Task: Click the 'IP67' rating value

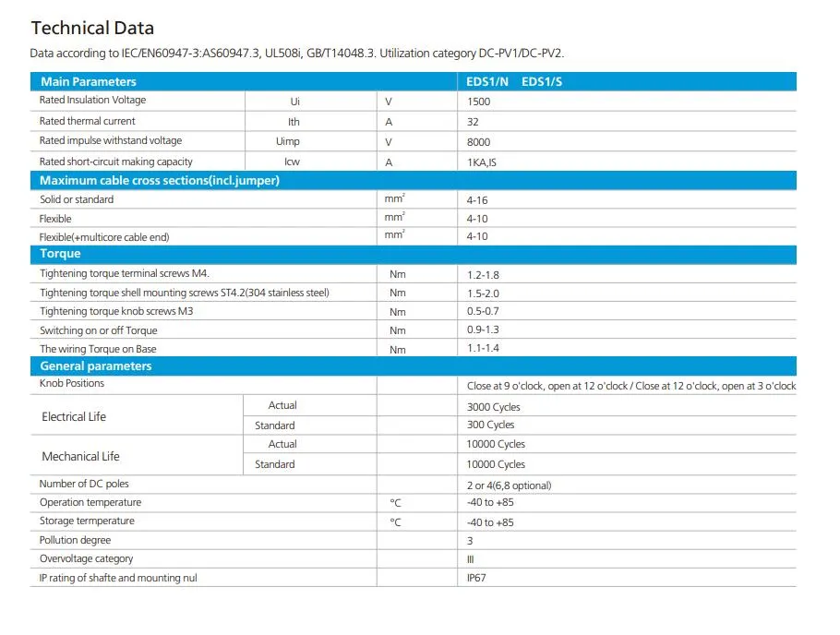Action: pos(475,578)
